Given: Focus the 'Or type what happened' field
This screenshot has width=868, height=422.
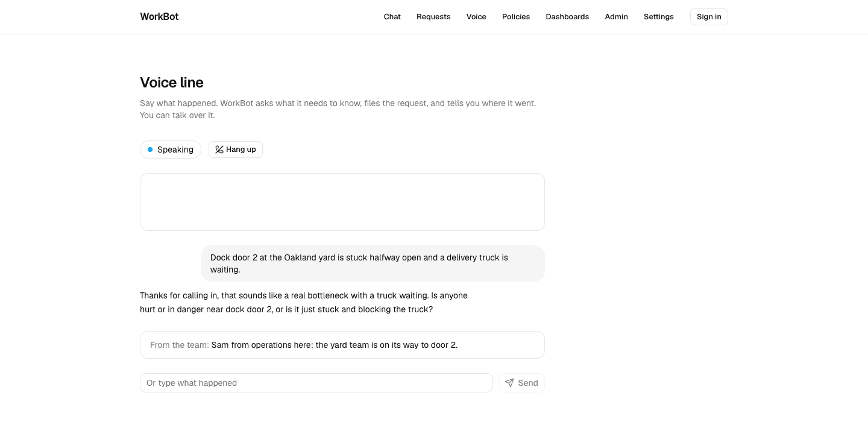Looking at the screenshot, I should [x=316, y=383].
